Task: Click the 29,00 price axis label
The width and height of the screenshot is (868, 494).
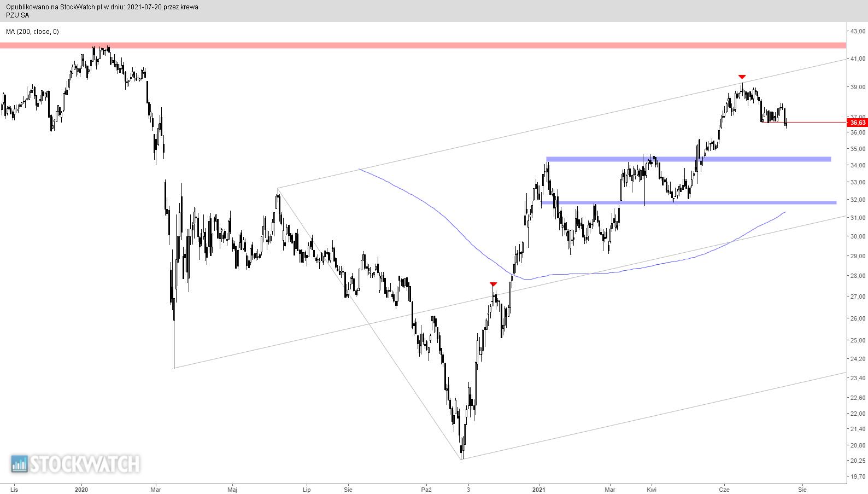Action: pyautogui.click(x=858, y=256)
